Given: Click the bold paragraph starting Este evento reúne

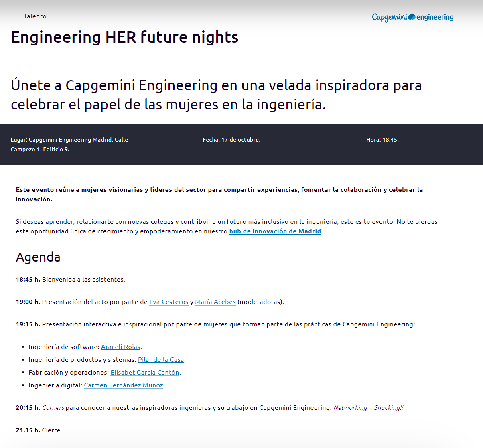Looking at the screenshot, I should pos(219,195).
